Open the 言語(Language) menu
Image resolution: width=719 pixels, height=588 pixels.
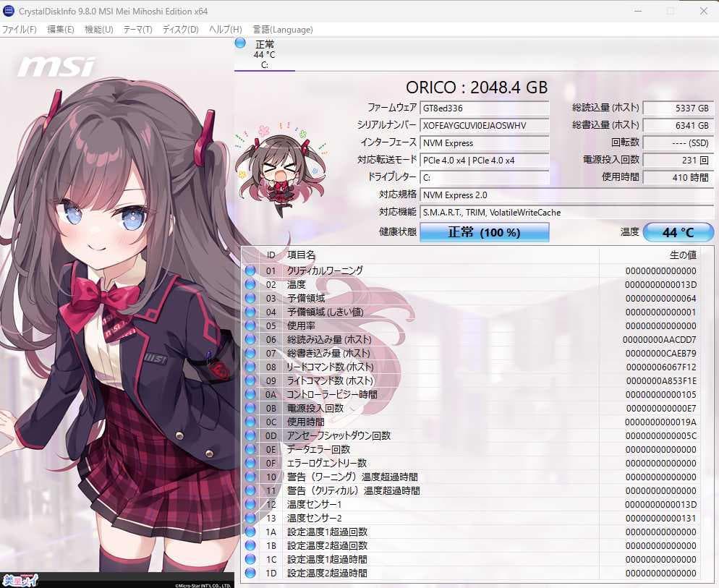[x=283, y=30]
